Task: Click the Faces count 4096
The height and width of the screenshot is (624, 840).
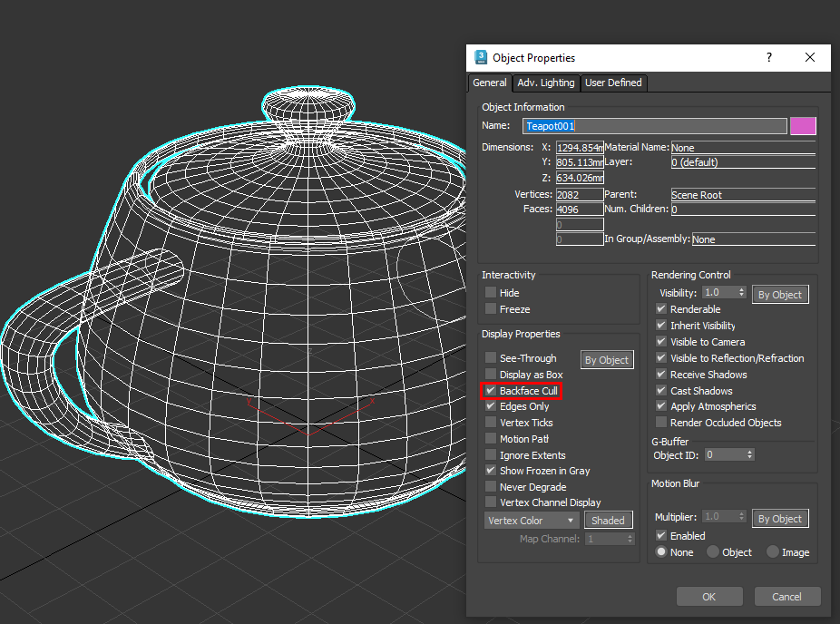Action: click(x=580, y=210)
